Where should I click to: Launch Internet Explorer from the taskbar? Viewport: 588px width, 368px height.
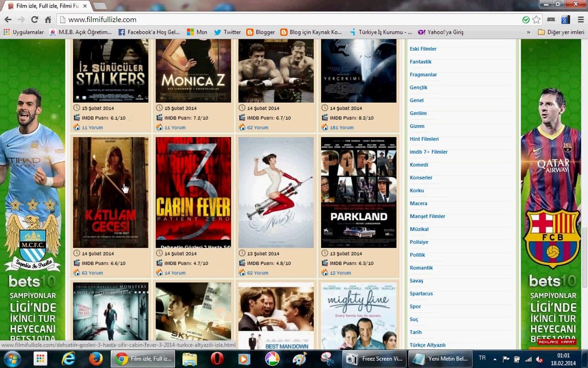tap(68, 359)
